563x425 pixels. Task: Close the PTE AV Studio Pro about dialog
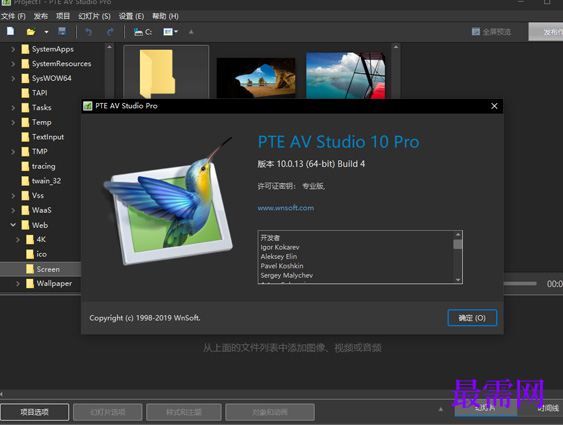494,106
